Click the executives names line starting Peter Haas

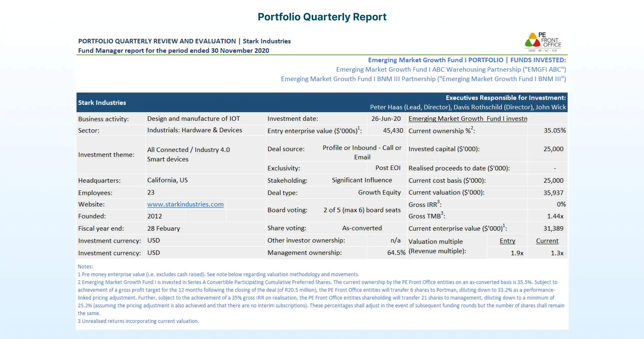point(468,107)
